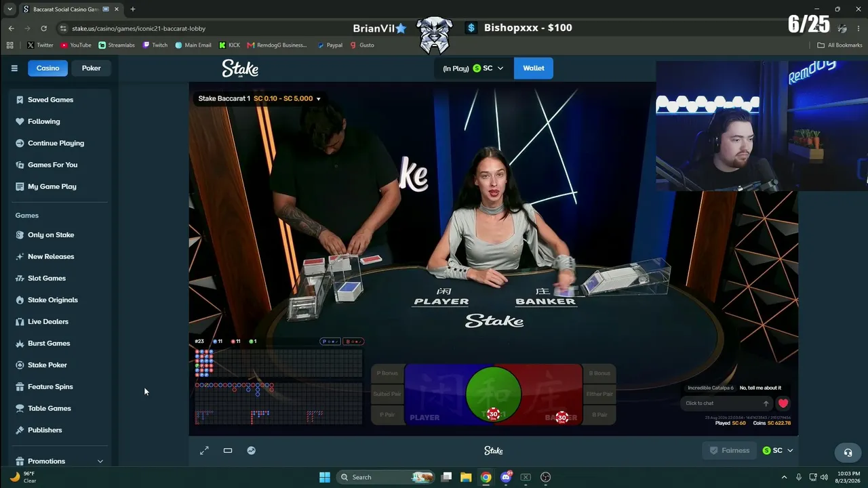
Task: Open the Windows Start menu
Action: [x=325, y=477]
